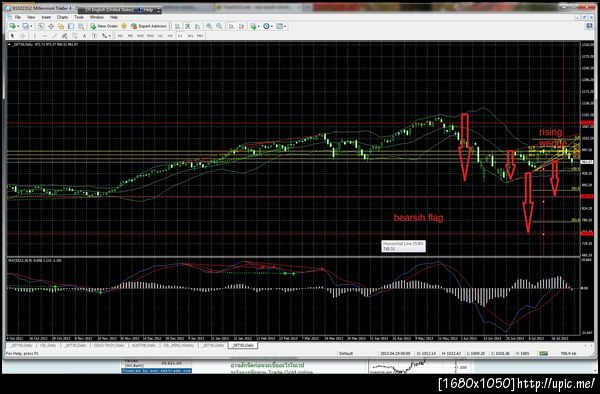Select the Crosshair tool
The width and height of the screenshot is (600, 394).
23,36
